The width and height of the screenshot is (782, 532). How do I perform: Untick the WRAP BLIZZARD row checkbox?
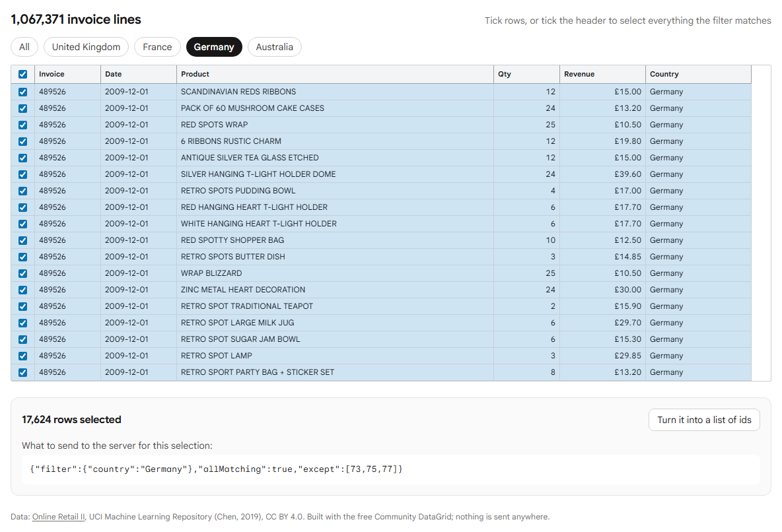[x=22, y=273]
